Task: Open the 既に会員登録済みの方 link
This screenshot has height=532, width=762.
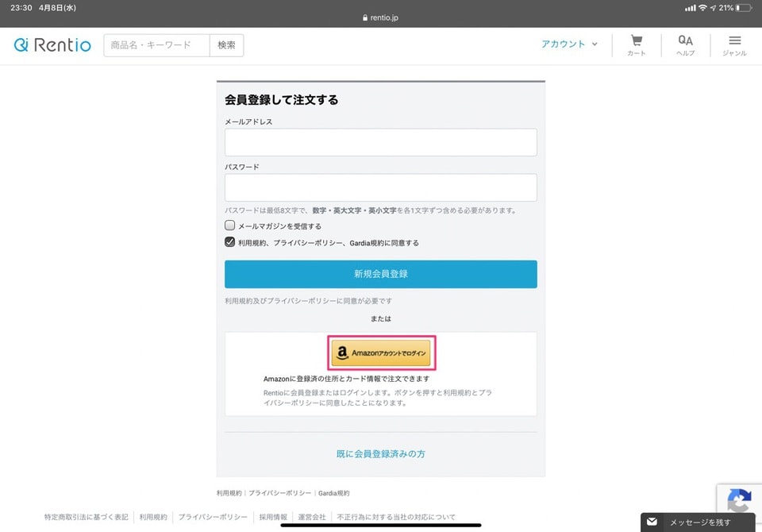Action: tap(380, 453)
